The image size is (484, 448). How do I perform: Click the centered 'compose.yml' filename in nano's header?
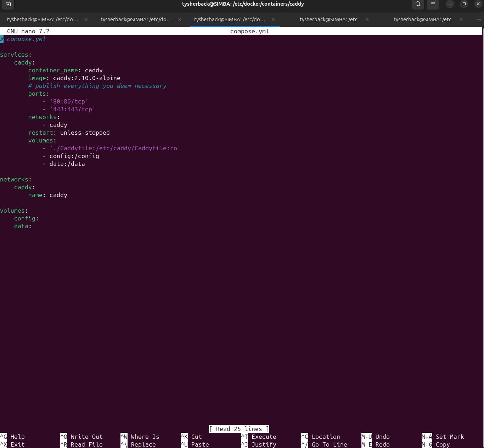coord(250,31)
